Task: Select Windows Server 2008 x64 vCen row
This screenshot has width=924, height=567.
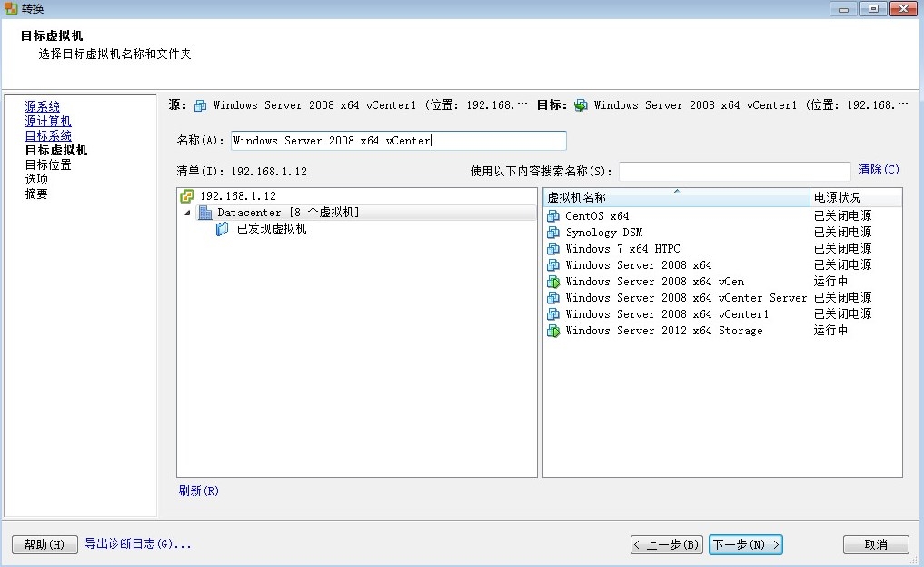Action: tap(722, 282)
